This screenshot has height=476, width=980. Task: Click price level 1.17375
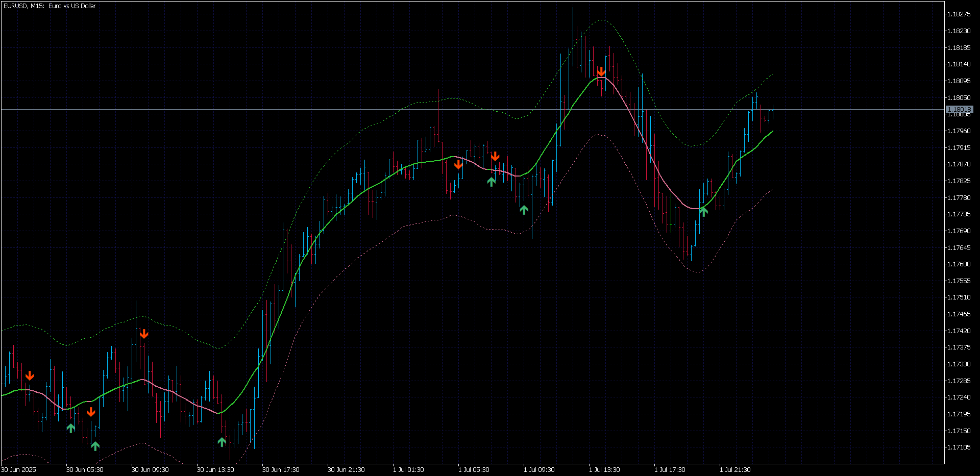(959, 347)
